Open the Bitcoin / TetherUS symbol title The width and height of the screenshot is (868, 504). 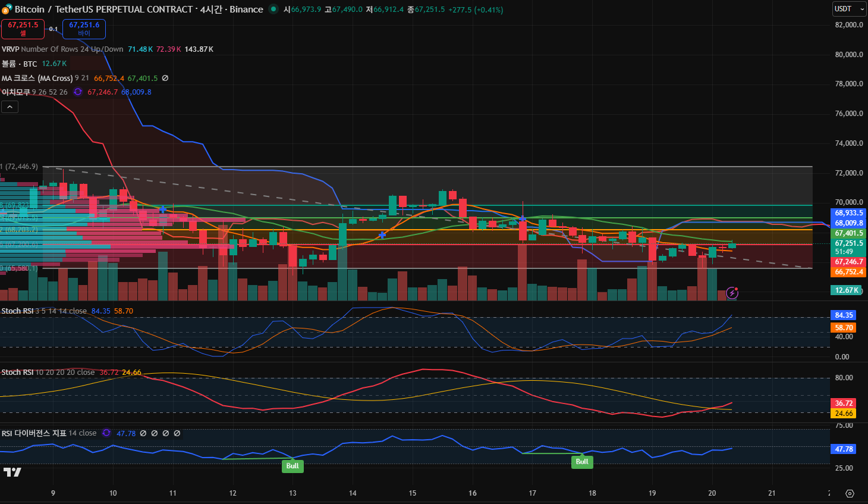point(139,10)
